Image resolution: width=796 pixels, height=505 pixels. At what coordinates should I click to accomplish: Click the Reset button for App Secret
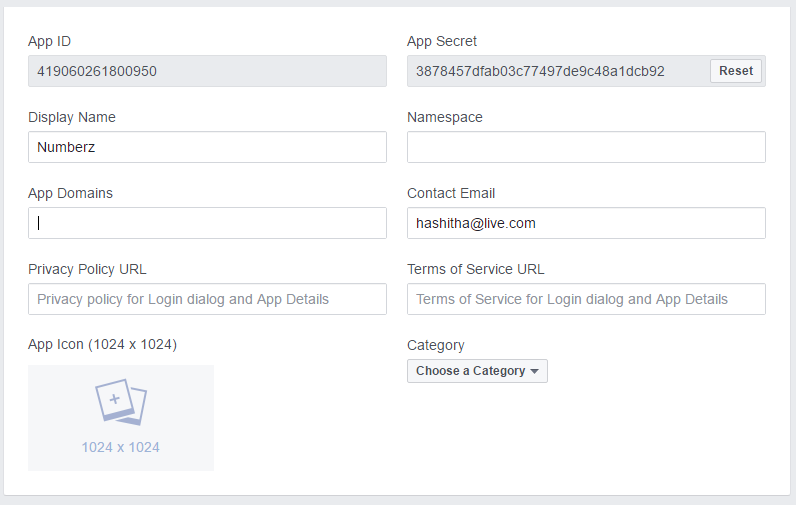point(736,71)
